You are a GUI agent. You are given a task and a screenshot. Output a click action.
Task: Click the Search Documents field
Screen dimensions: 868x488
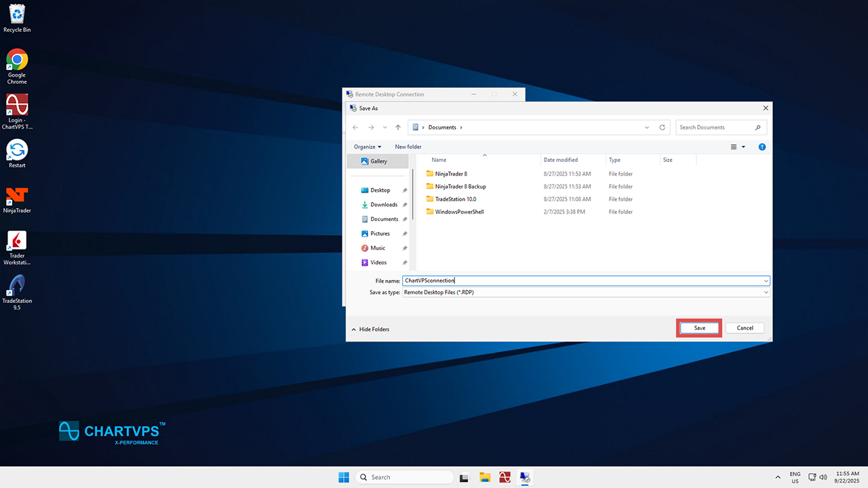[716, 127]
